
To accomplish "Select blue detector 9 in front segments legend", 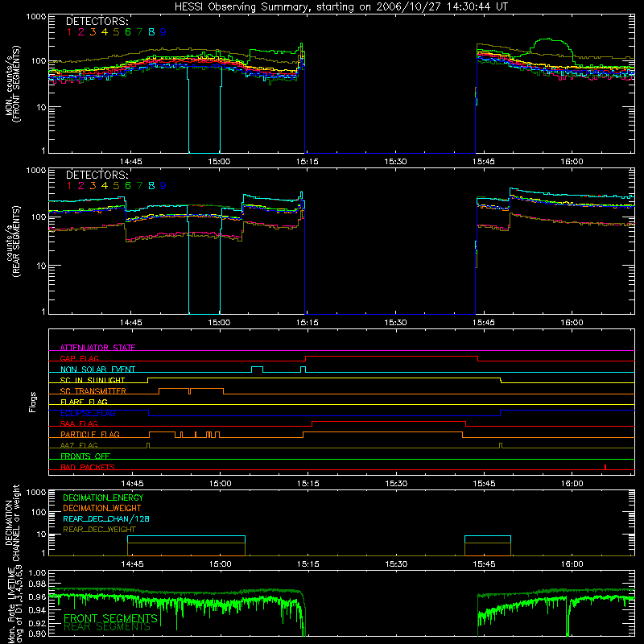I will point(163,32).
